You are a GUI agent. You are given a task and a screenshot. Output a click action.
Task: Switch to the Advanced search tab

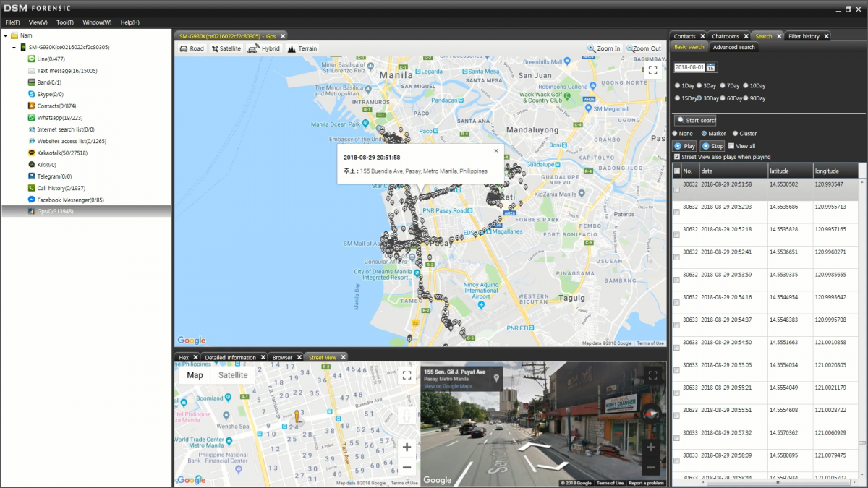pyautogui.click(x=733, y=47)
